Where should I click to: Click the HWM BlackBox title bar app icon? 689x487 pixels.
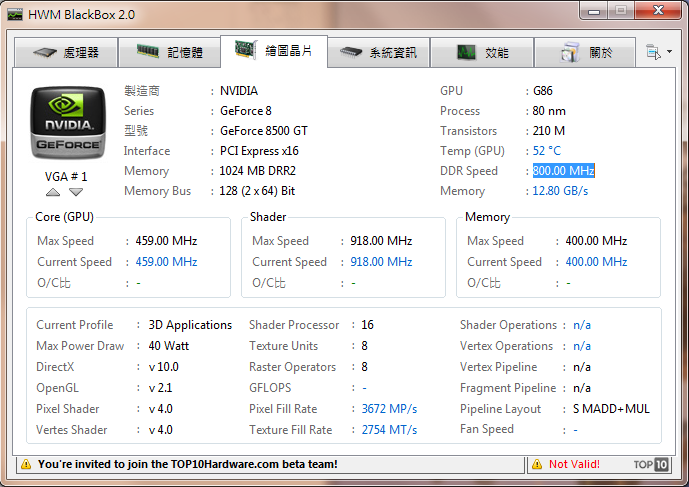(x=15, y=15)
